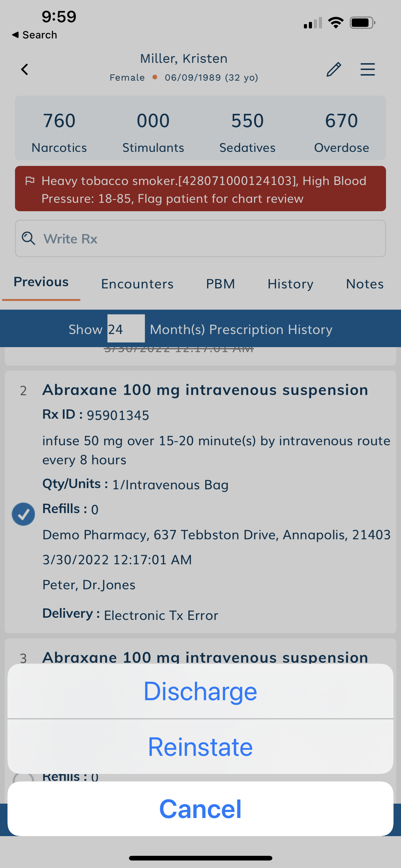Edit the 24 months history field
The width and height of the screenshot is (401, 868).
126,328
